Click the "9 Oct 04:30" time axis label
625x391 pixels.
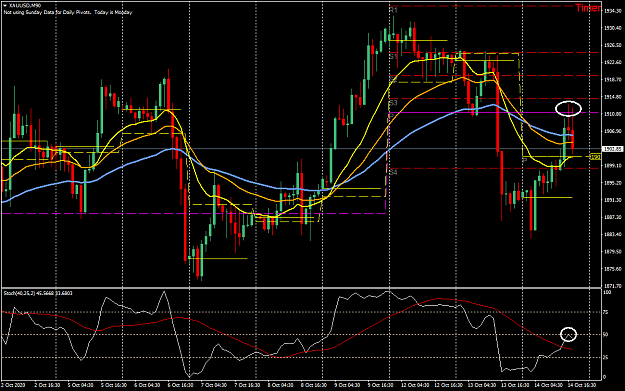point(347,385)
